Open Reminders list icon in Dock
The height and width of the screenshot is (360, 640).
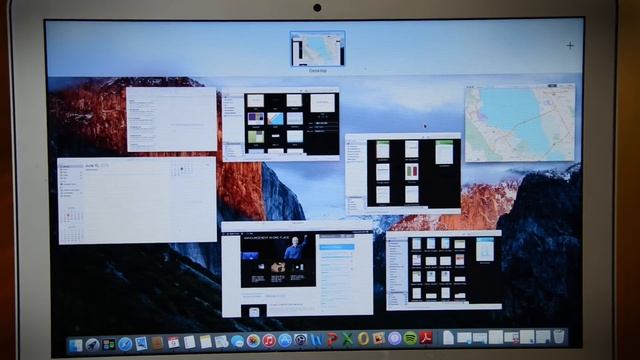pos(189,342)
